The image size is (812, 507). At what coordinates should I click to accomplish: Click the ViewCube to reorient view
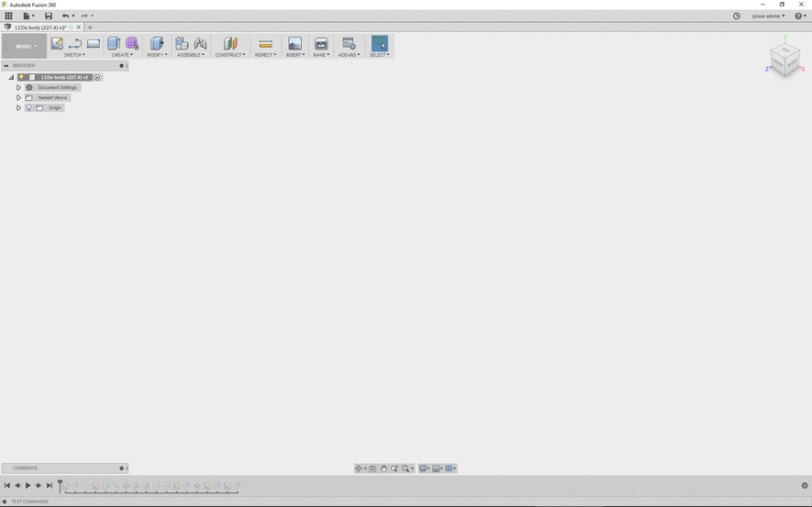pyautogui.click(x=784, y=62)
